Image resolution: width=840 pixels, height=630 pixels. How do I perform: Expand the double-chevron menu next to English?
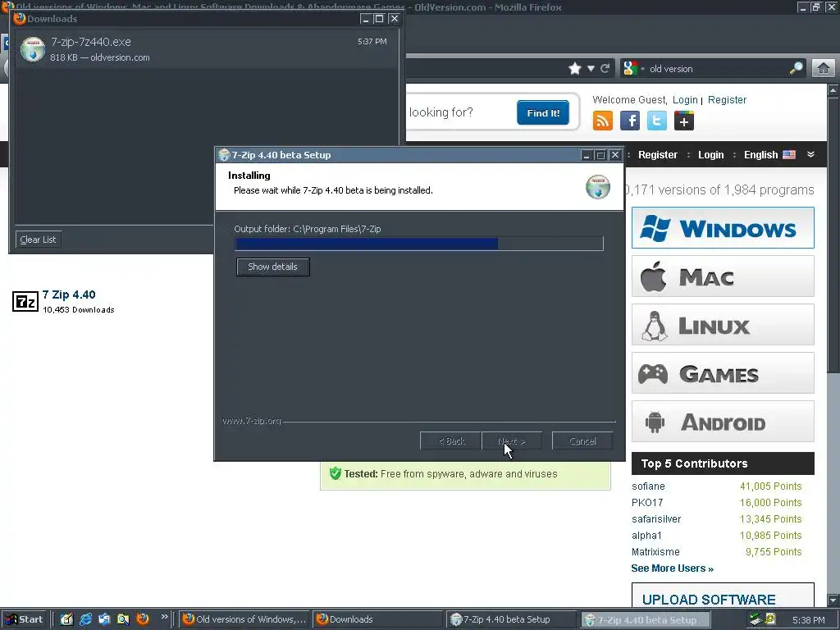811,154
